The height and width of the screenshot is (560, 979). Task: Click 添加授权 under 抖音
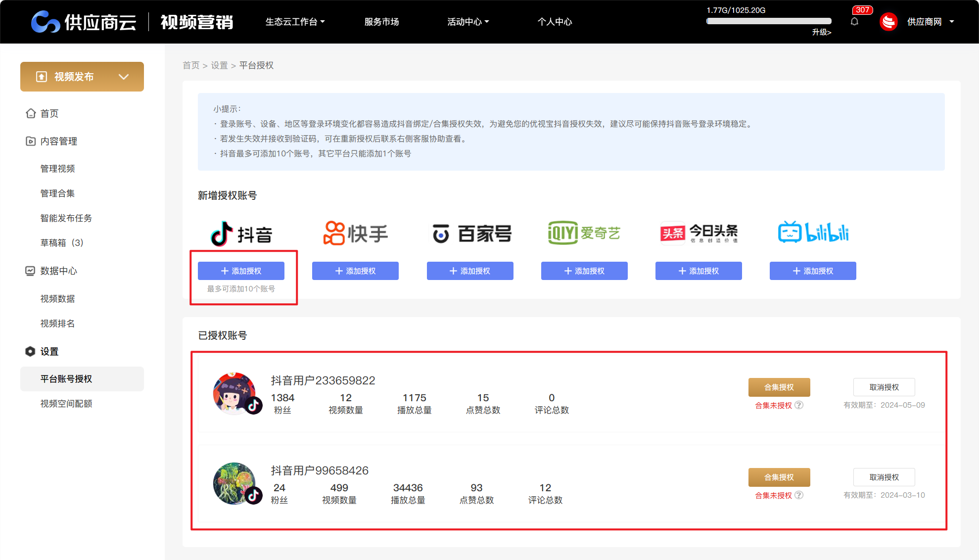coord(241,271)
